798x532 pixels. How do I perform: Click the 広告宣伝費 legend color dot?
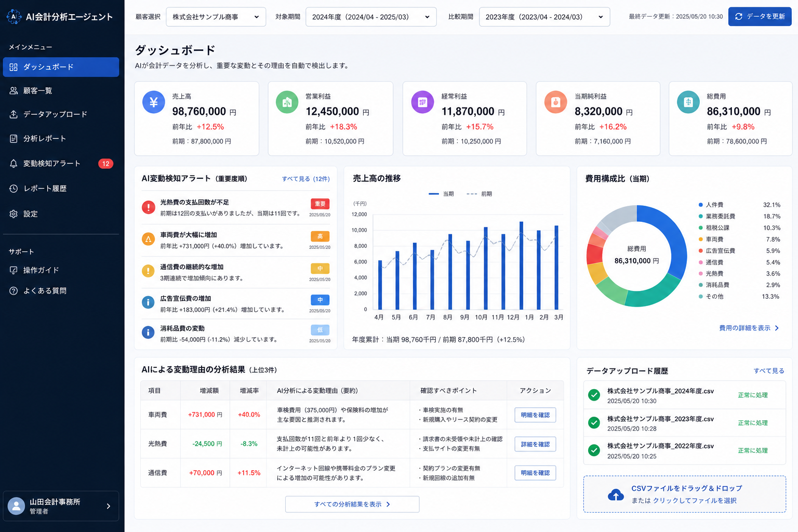(701, 251)
